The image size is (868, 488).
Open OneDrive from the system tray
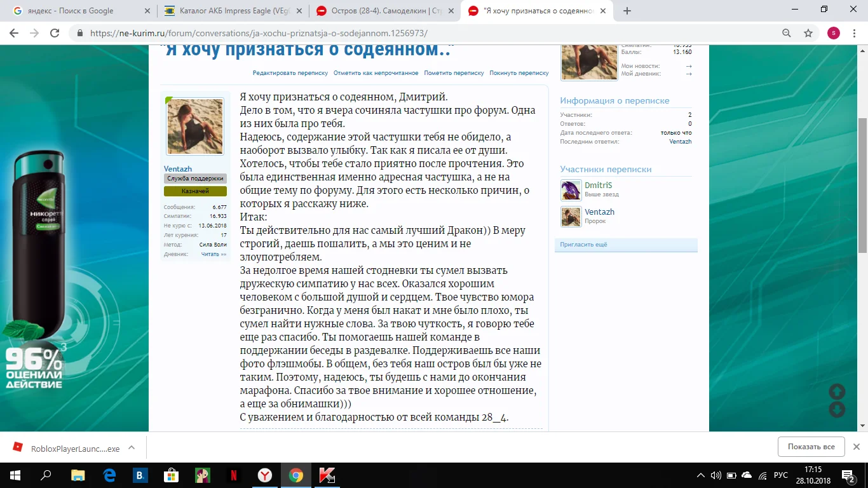747,475
